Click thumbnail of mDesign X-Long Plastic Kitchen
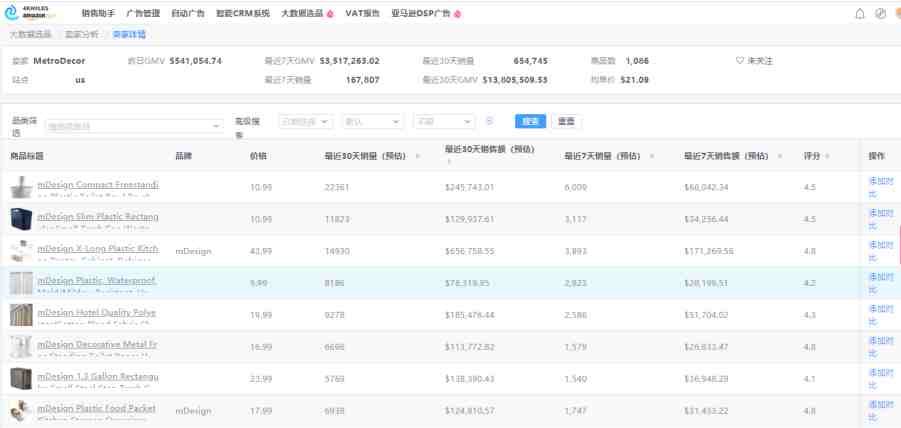901x428 pixels. tap(21, 251)
